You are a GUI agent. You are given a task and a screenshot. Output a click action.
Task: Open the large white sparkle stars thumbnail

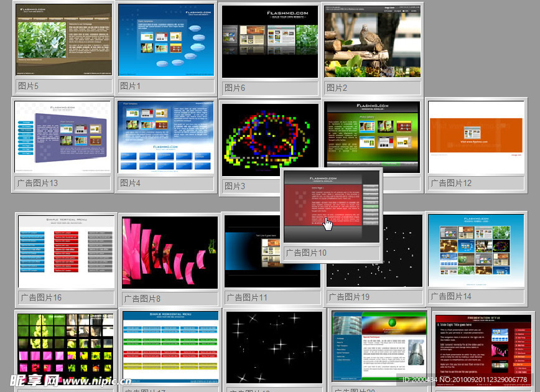[x=274, y=347]
